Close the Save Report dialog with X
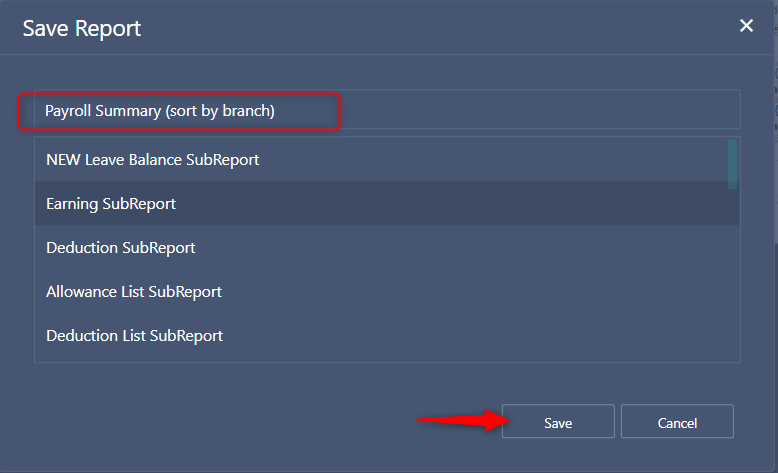The height and width of the screenshot is (473, 778). tap(746, 26)
